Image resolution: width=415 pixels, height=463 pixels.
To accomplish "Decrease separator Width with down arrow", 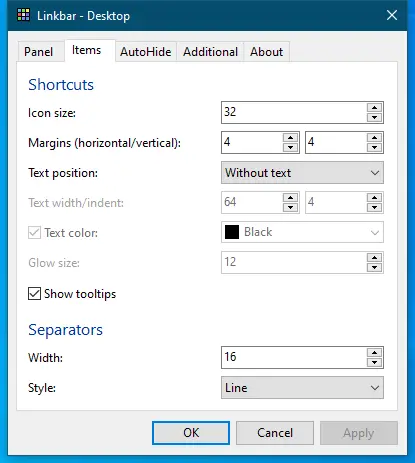I will click(374, 362).
